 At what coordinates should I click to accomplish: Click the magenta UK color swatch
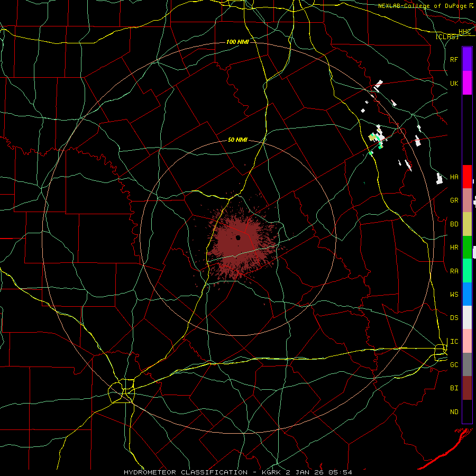coord(467,83)
